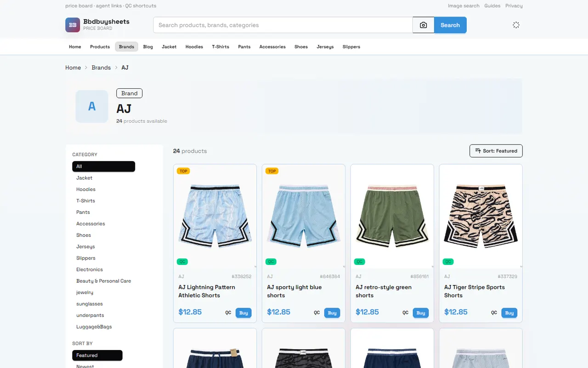Go to T-Shirts in the top navigation

pos(220,47)
